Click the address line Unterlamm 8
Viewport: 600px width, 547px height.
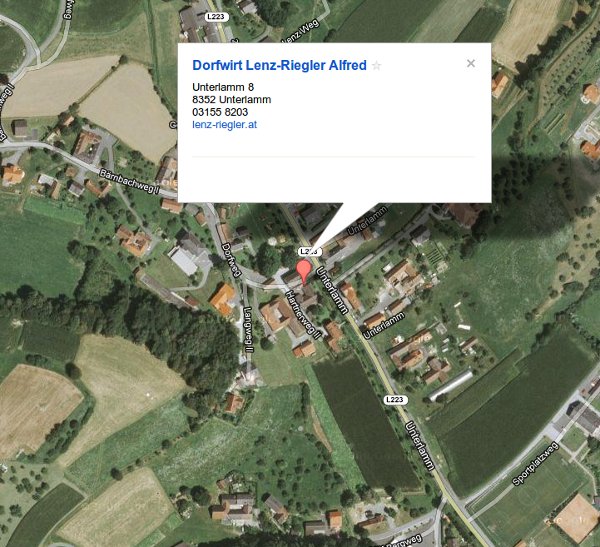(x=223, y=87)
